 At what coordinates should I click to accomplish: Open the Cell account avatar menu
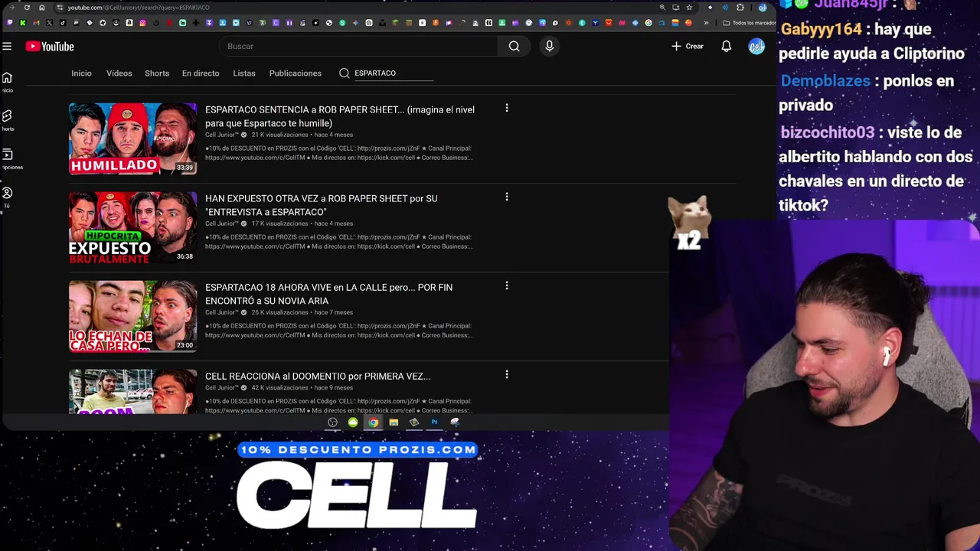[x=756, y=46]
